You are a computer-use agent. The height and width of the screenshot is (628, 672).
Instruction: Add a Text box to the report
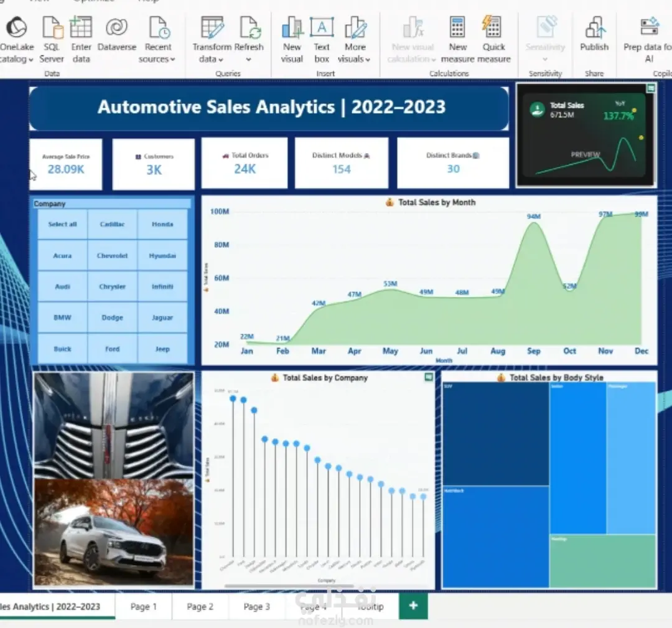point(322,27)
